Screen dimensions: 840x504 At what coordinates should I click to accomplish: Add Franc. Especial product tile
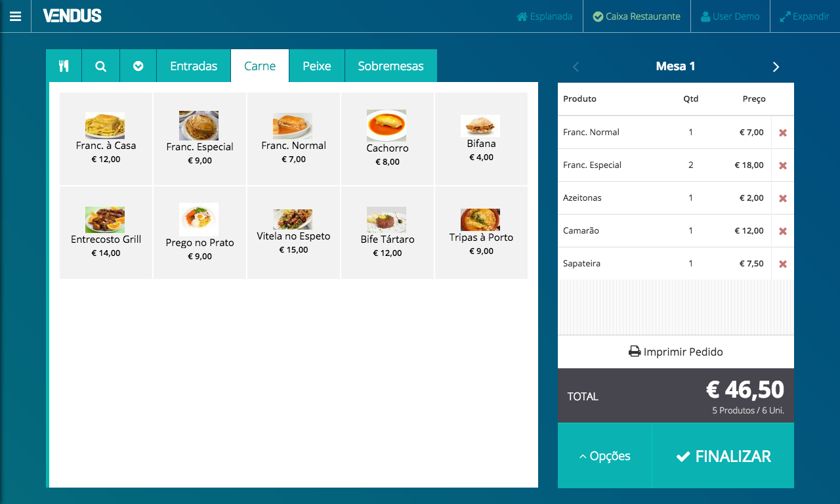[199, 138]
